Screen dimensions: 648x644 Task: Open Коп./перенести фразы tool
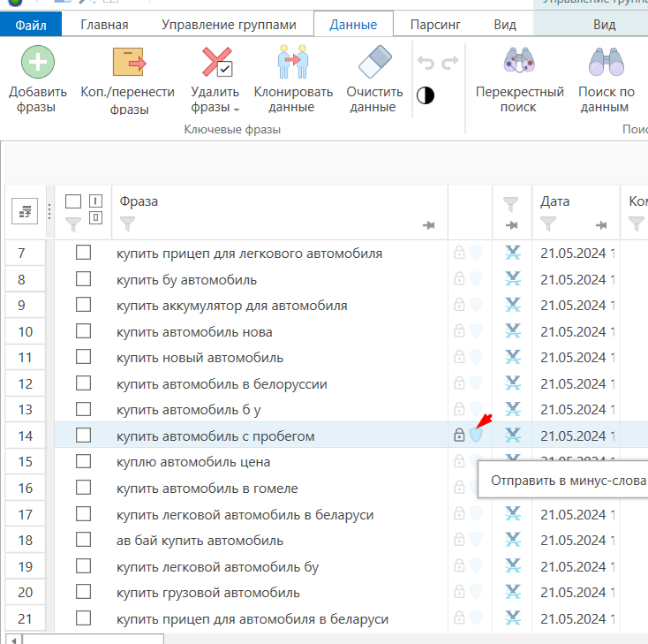pyautogui.click(x=129, y=62)
